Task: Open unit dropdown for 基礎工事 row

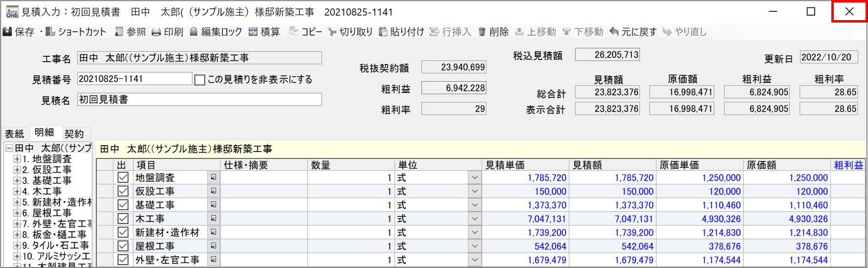Action: [474, 205]
